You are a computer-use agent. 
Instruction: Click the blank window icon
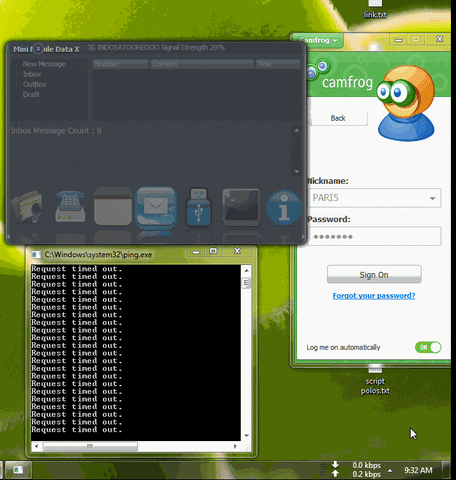(113, 206)
